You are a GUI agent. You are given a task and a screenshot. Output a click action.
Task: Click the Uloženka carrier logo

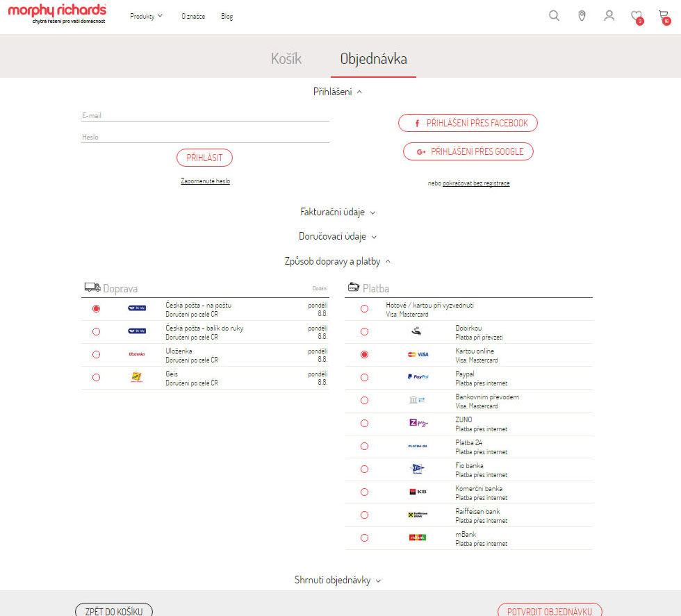click(137, 354)
